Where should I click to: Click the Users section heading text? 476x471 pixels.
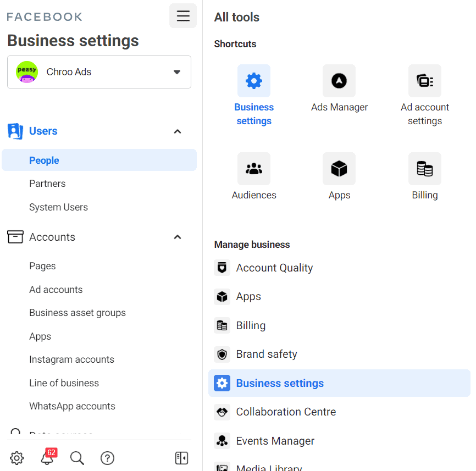point(43,131)
